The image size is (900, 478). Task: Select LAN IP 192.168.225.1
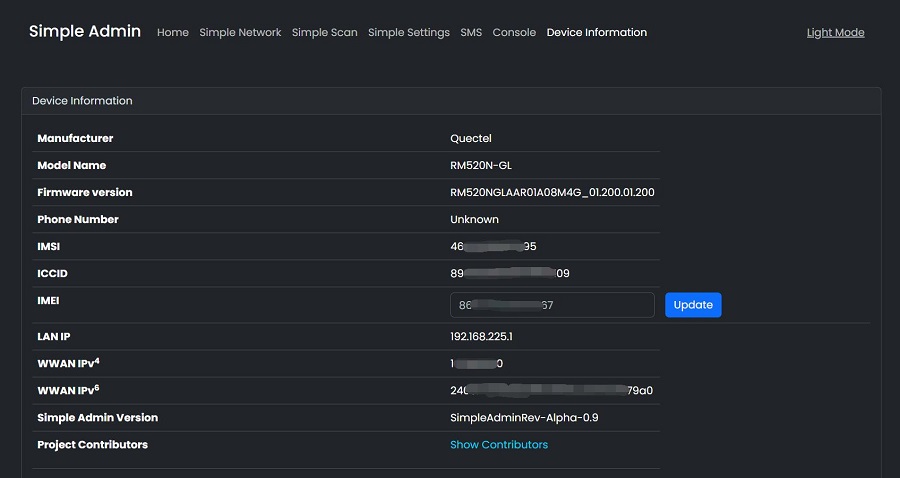click(482, 336)
